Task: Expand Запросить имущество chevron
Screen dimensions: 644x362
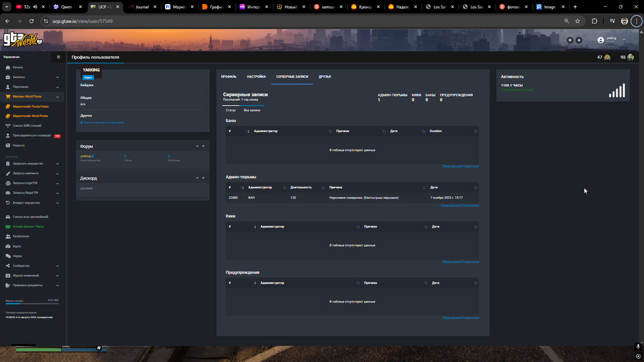Action: [x=57, y=164]
